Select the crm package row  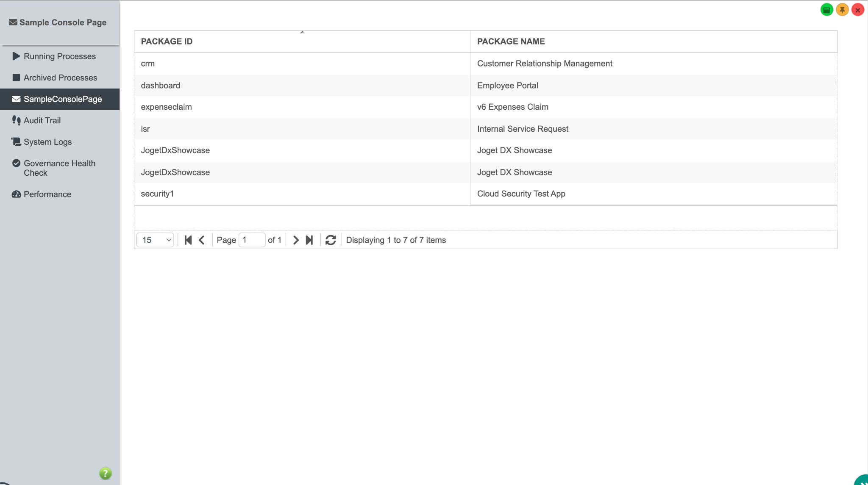click(302, 64)
